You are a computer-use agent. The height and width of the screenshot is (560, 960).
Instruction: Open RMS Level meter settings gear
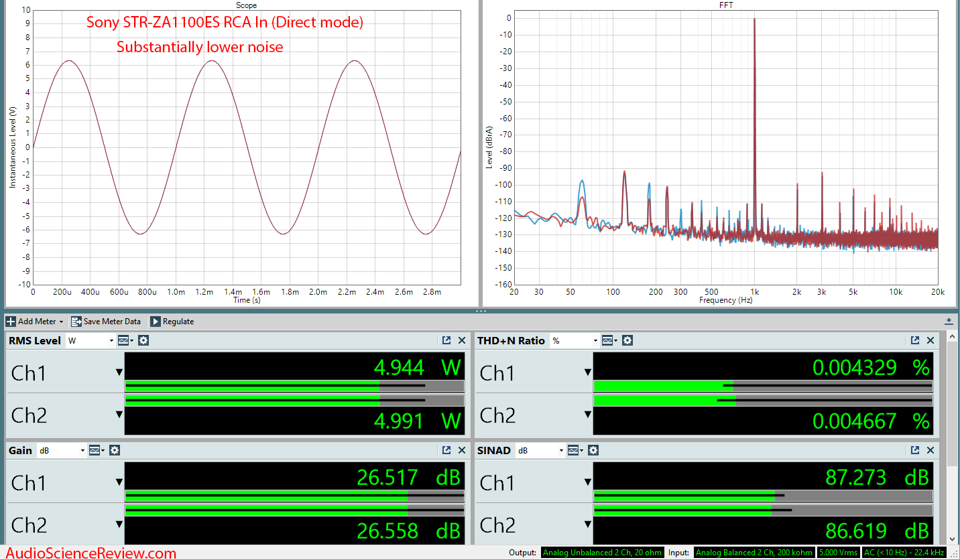pyautogui.click(x=143, y=340)
